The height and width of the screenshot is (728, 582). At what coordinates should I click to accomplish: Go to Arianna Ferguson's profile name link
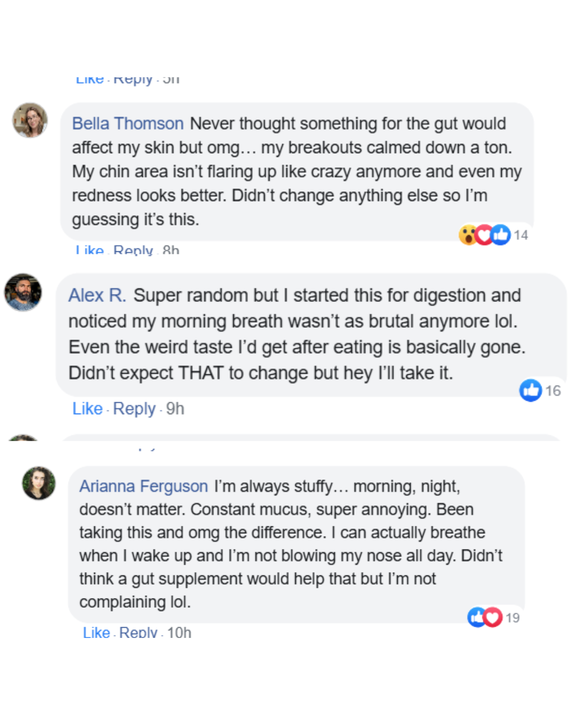click(x=143, y=486)
